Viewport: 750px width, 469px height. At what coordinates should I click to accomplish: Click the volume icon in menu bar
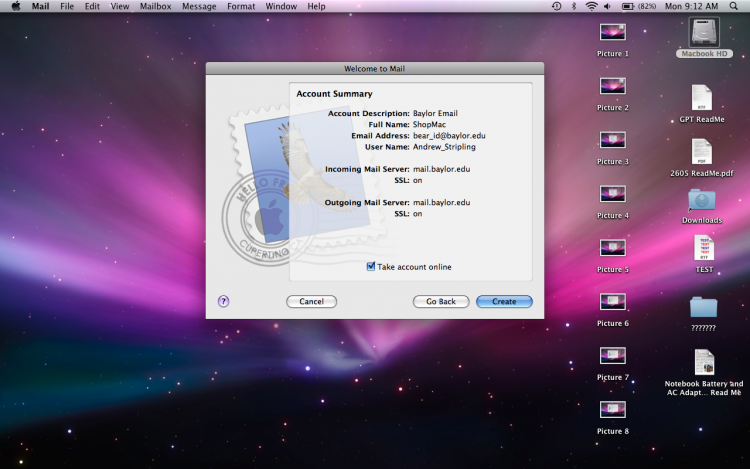tap(607, 6)
